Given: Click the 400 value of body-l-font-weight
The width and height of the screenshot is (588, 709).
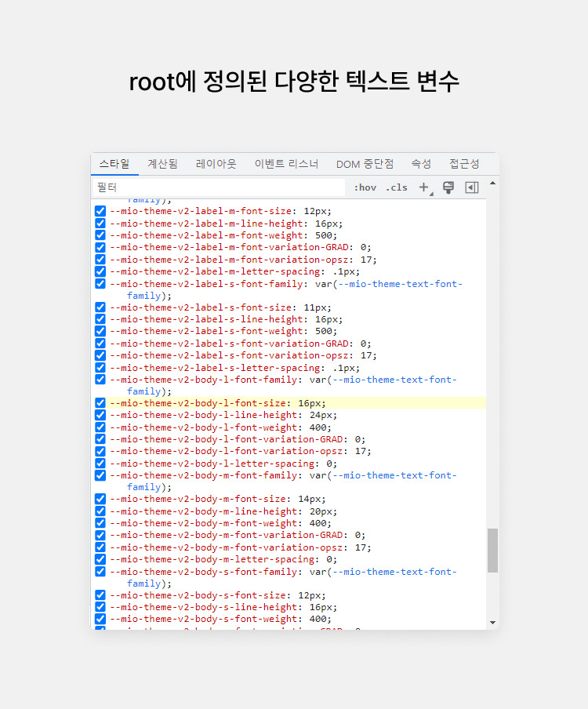Looking at the screenshot, I should pos(318,427).
